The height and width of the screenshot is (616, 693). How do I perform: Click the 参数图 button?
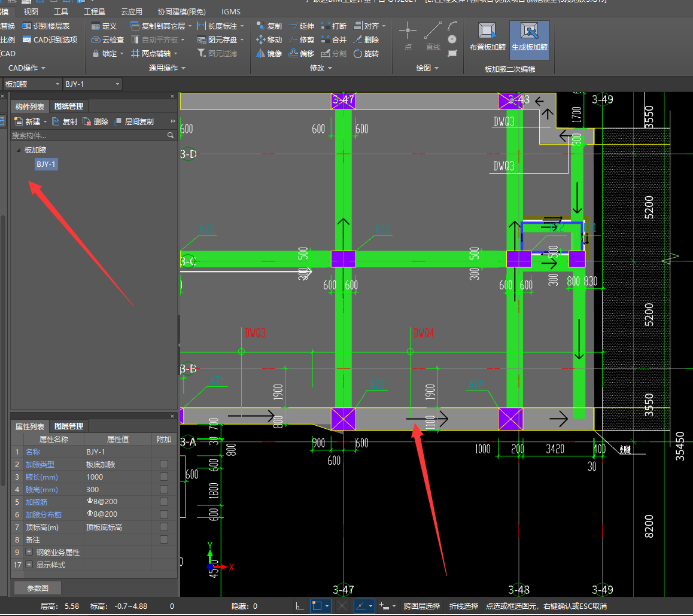pos(38,588)
